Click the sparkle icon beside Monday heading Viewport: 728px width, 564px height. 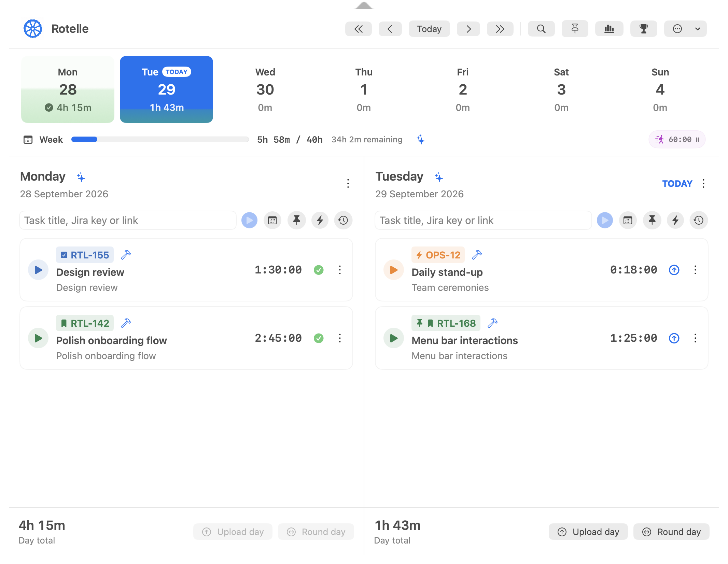81,177
